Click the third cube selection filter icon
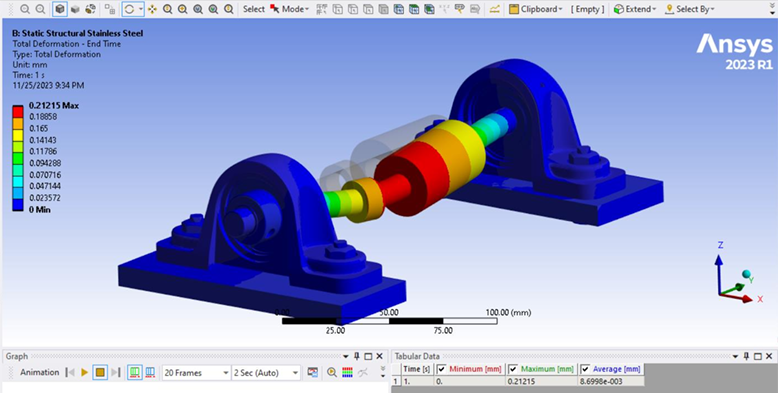778x395 pixels. pos(368,9)
